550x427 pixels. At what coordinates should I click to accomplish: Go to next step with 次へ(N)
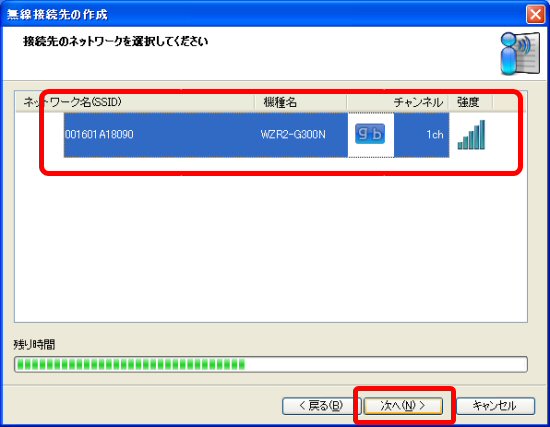[403, 406]
